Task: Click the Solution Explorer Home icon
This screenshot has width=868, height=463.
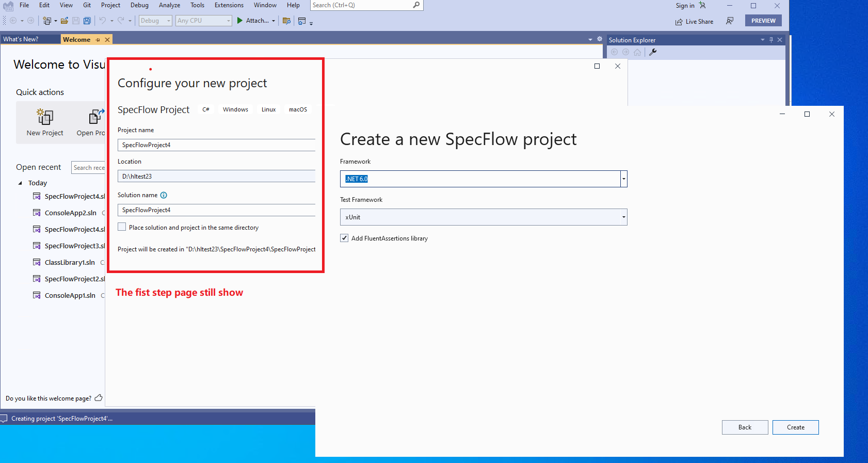Action: click(637, 52)
